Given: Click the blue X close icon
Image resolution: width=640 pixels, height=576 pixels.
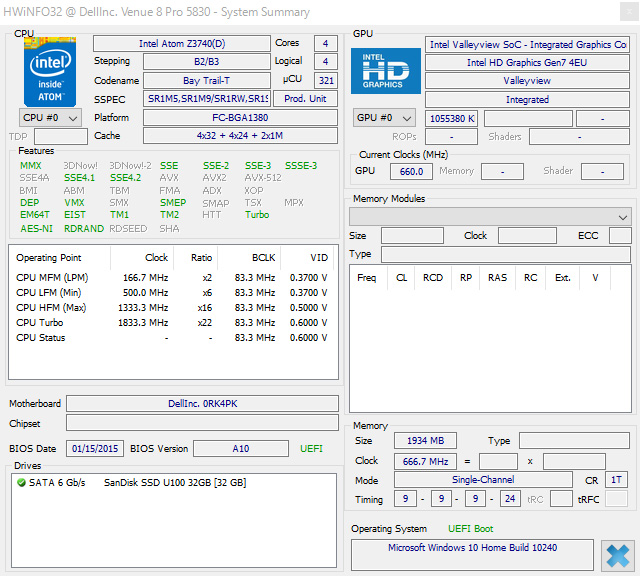Looking at the screenshot, I should [x=618, y=554].
